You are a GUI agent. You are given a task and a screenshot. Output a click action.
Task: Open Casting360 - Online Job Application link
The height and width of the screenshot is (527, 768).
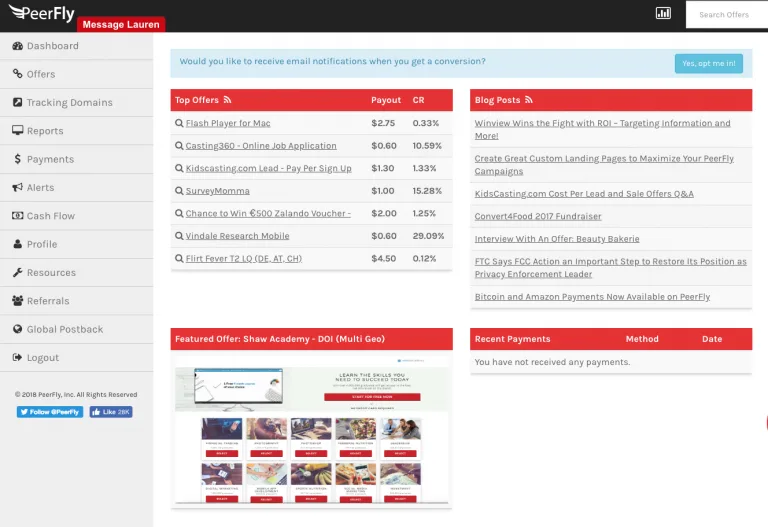[261, 146]
